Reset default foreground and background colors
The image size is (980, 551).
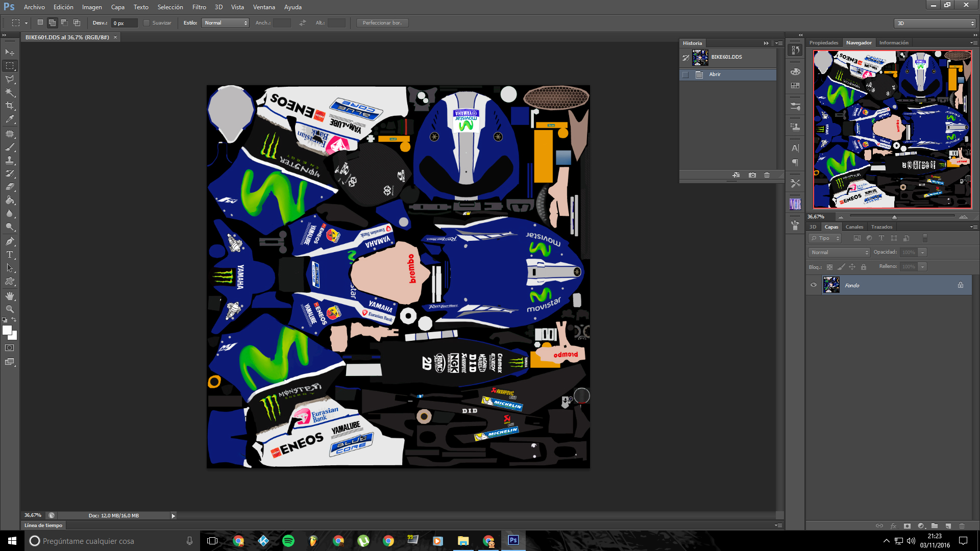[x=5, y=320]
